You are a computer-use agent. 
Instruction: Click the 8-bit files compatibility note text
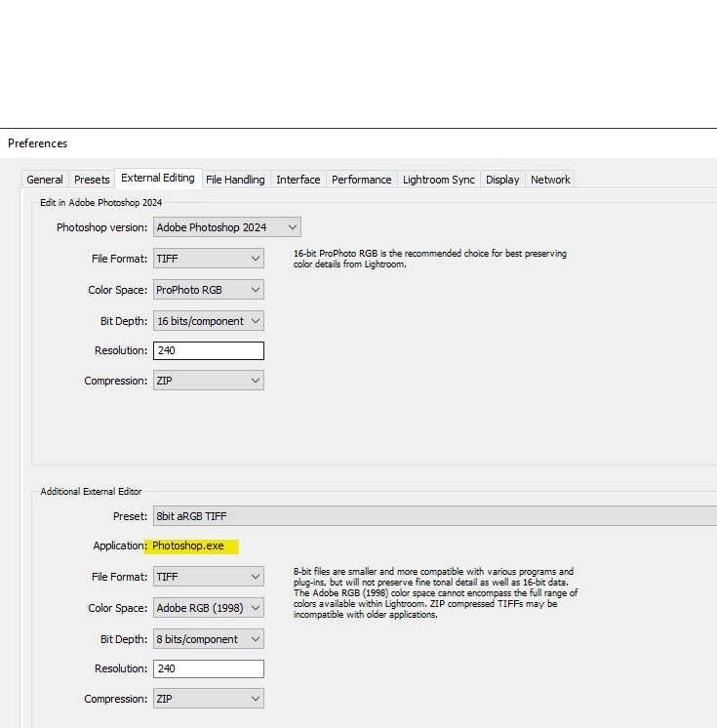click(x=435, y=593)
